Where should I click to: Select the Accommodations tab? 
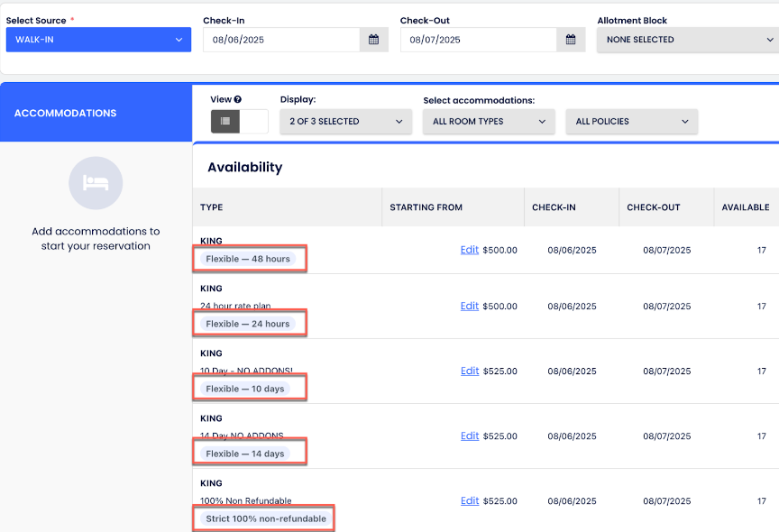click(x=96, y=114)
